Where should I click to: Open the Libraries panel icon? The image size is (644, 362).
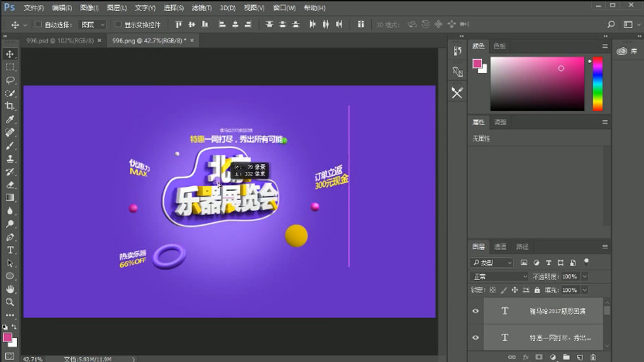622,51
